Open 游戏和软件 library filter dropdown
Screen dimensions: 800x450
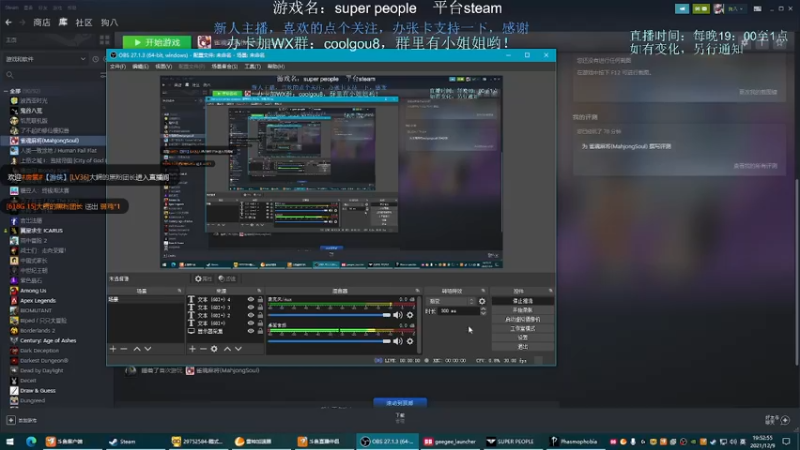coord(45,59)
